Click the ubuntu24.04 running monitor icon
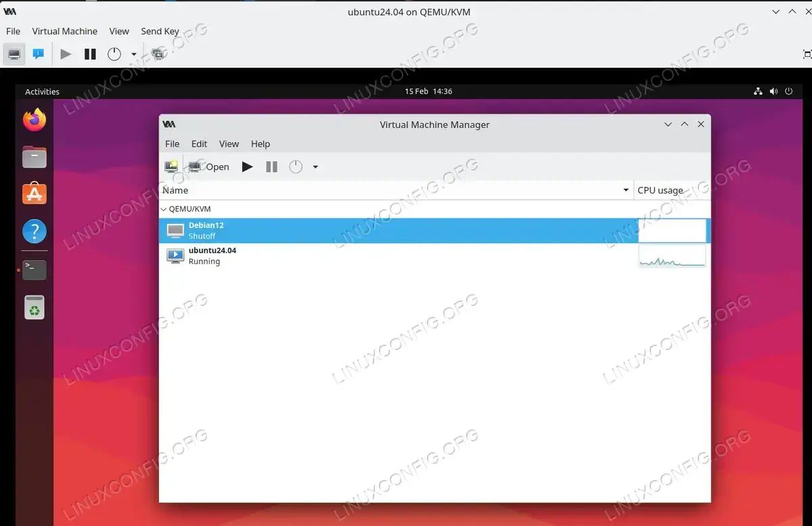 coord(175,256)
